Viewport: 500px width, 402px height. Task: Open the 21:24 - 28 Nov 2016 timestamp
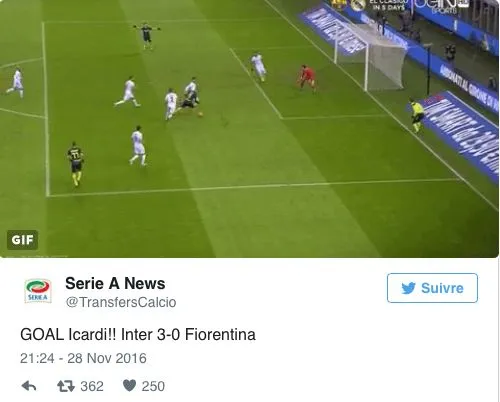coord(83,359)
